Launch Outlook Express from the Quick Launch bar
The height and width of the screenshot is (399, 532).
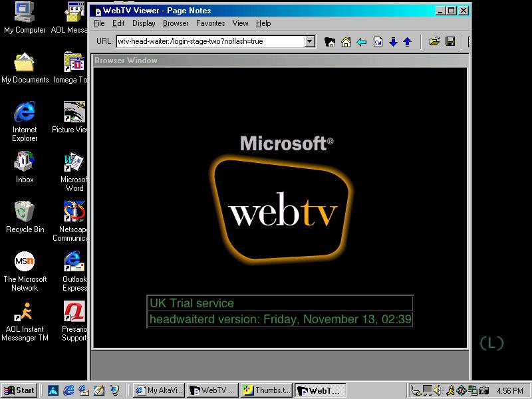tap(84, 390)
